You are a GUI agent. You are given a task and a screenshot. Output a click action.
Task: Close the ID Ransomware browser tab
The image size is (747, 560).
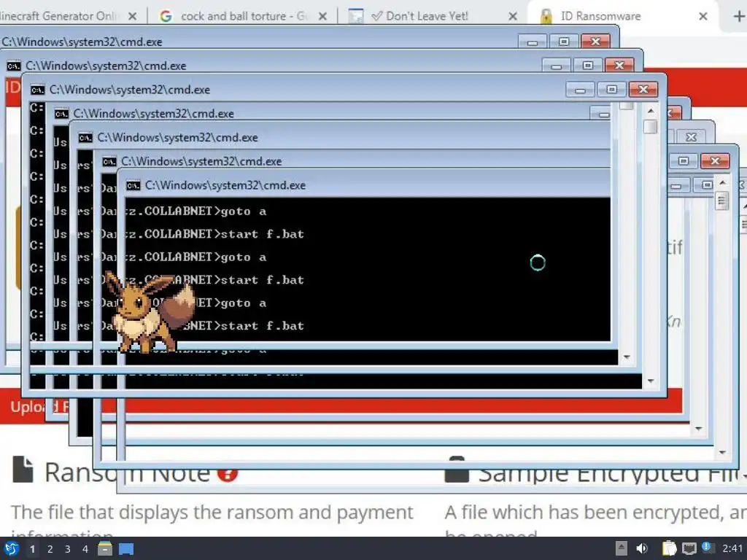(703, 16)
